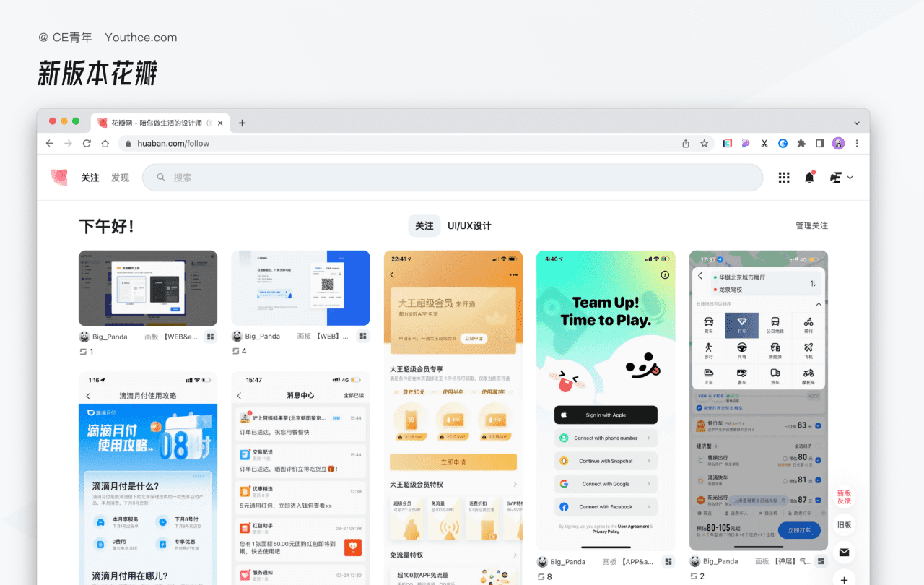This screenshot has height=585, width=924.
Task: Click the 管理关注 link
Action: 811,225
